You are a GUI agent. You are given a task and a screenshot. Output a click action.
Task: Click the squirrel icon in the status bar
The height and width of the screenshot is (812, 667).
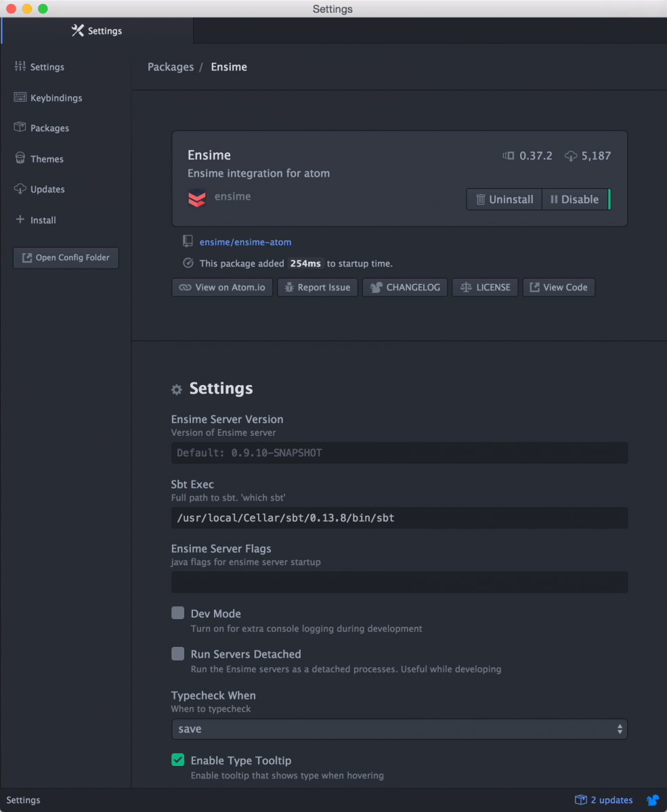pos(652,800)
